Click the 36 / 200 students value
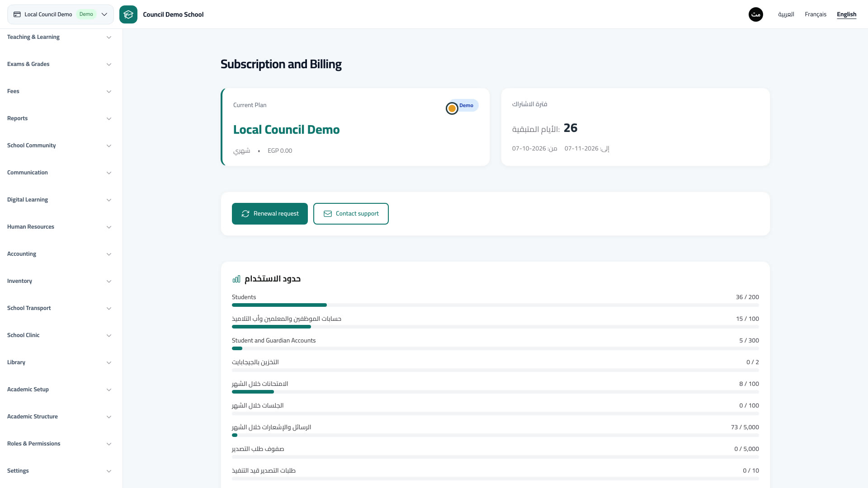This screenshot has height=488, width=868. [747, 297]
